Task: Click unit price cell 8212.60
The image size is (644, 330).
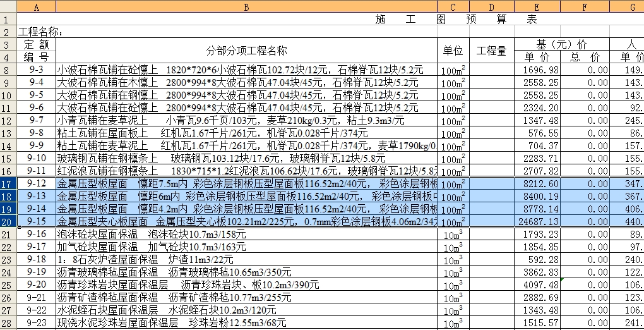Action: tap(537, 183)
